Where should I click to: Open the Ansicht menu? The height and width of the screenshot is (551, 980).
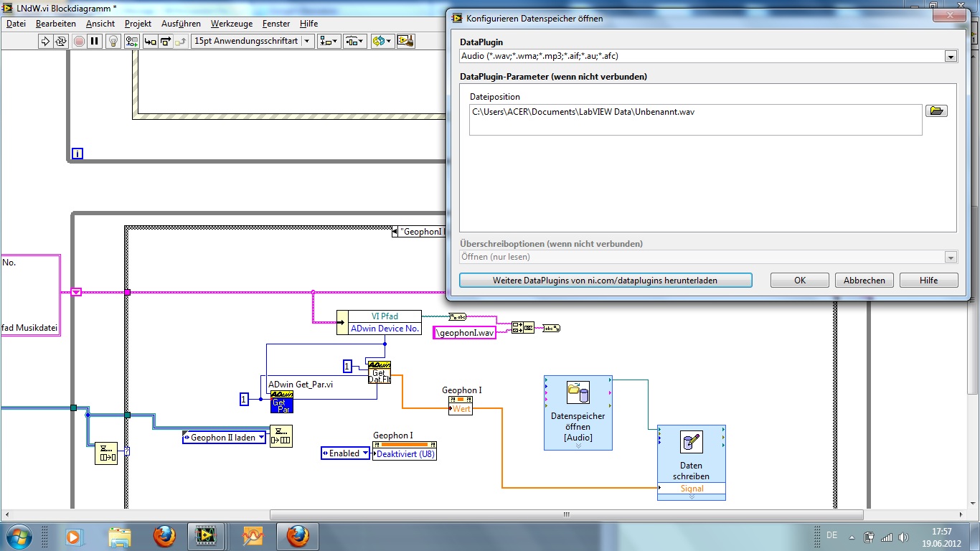[x=100, y=24]
